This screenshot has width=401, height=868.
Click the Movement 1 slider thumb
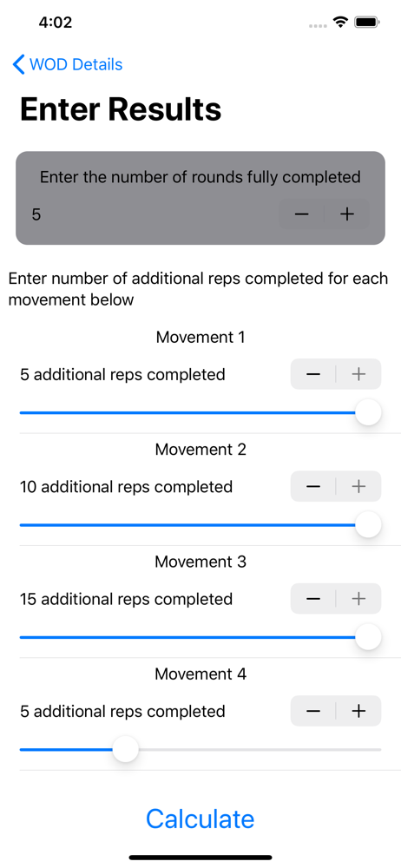(x=368, y=412)
